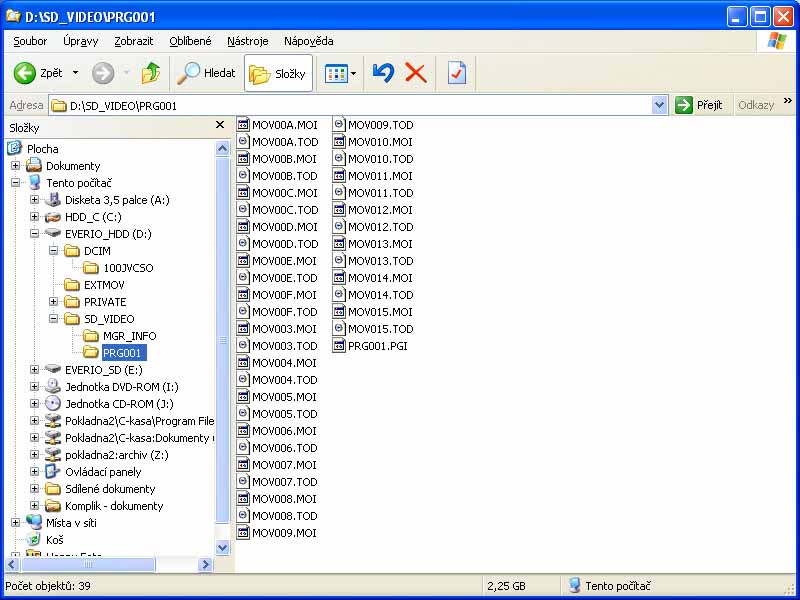Viewport: 800px width, 600px height.
Task: Click folder tree horizontal scrollbar right arrow
Action: pos(206,564)
